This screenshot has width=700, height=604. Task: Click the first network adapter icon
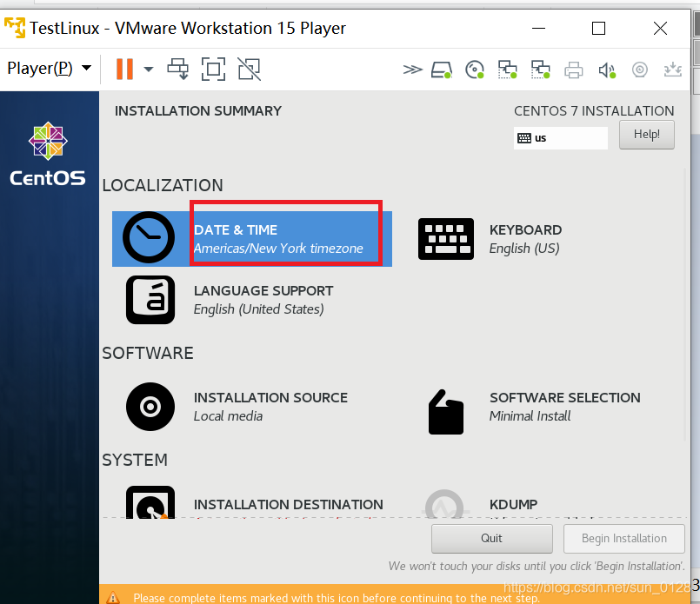(x=508, y=70)
